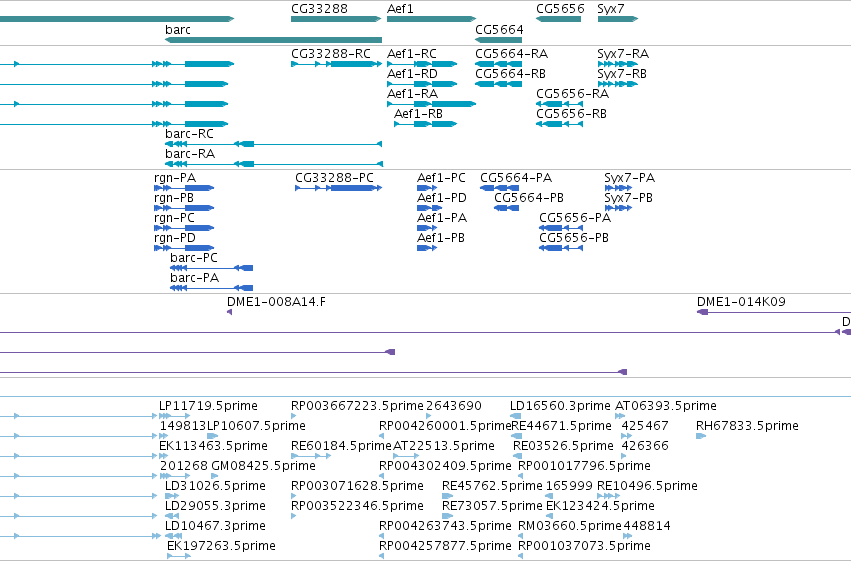Open EST label EK123424.5prime
Viewport: 851px width, 561px height.
600,506
